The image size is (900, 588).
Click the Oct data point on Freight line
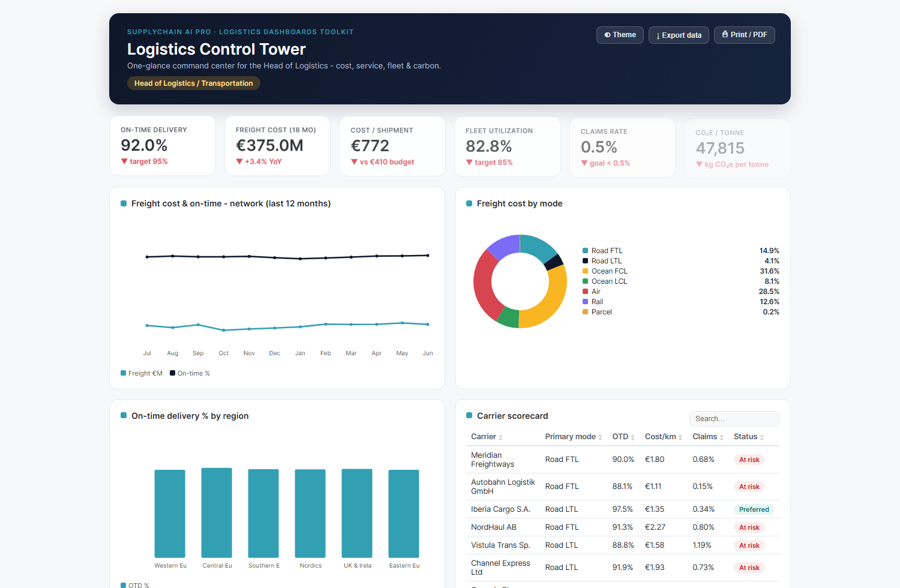[x=224, y=330]
